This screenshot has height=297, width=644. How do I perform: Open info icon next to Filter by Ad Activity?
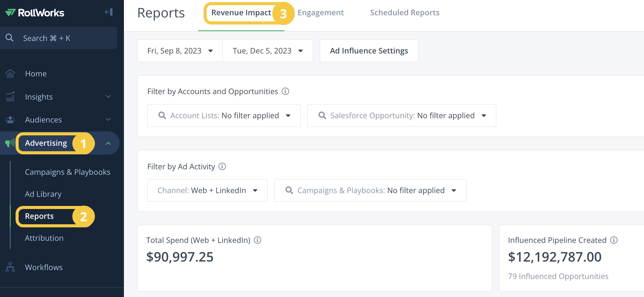[x=222, y=167]
